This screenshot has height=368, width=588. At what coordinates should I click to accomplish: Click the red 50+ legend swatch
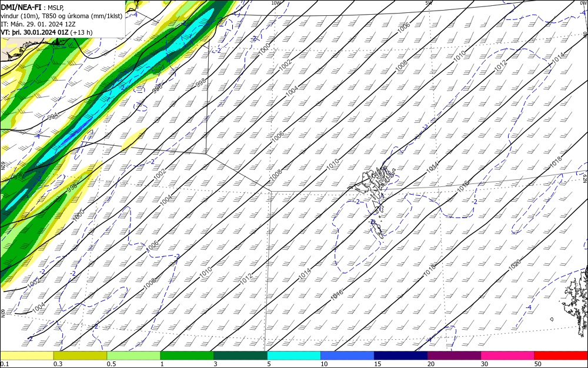click(561, 356)
